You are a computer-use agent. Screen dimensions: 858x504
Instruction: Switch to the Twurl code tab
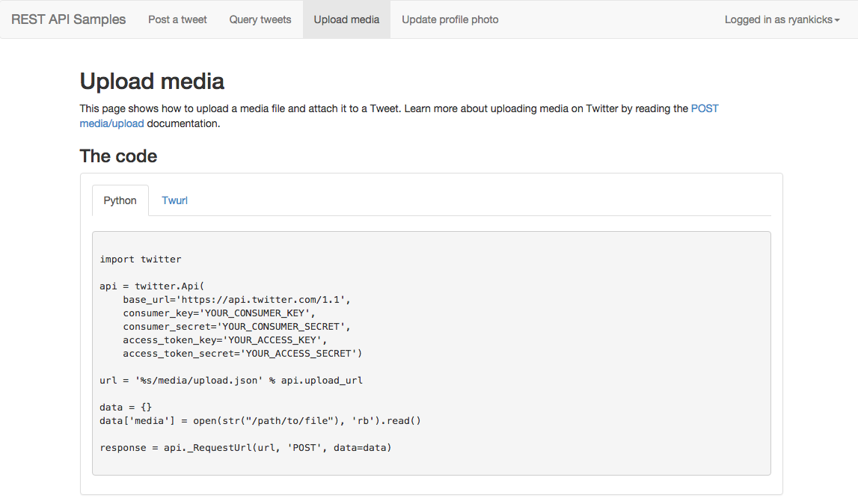(x=174, y=200)
